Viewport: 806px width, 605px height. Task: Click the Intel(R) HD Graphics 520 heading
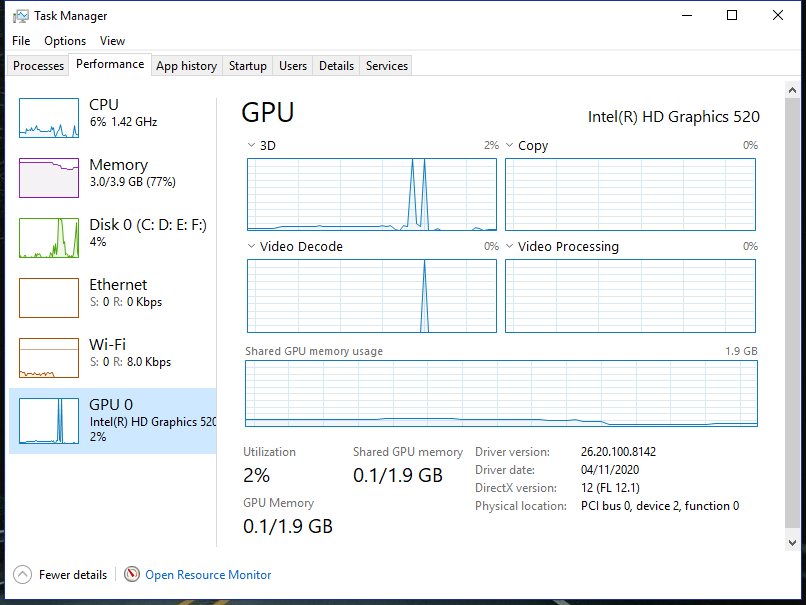pyautogui.click(x=673, y=117)
